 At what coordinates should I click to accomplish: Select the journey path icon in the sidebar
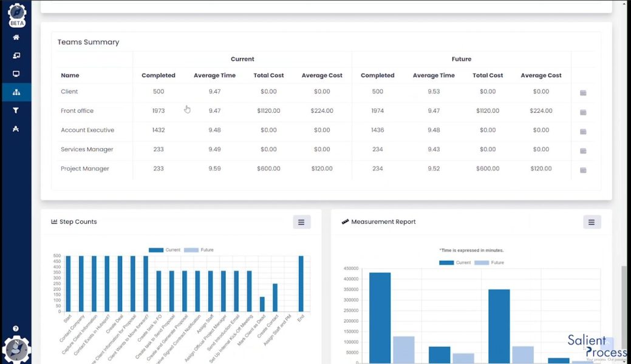[x=16, y=129]
